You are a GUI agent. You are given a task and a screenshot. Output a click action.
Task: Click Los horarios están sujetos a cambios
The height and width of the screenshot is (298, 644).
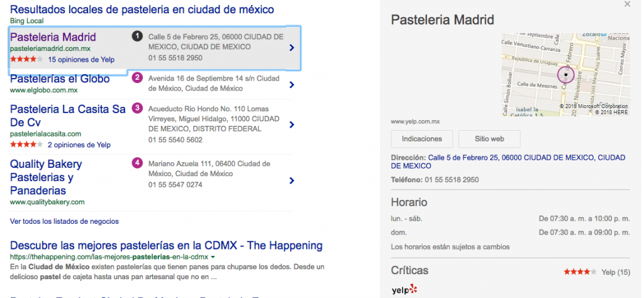coord(450,246)
